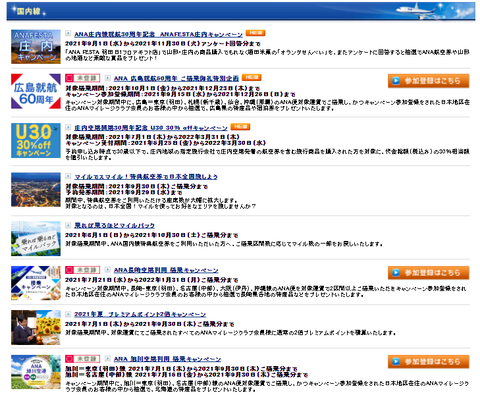Click 予約発券期間:2021年9月29日(水)まで text
Screen dimensions: 480x397
pyautogui.click(x=124, y=192)
